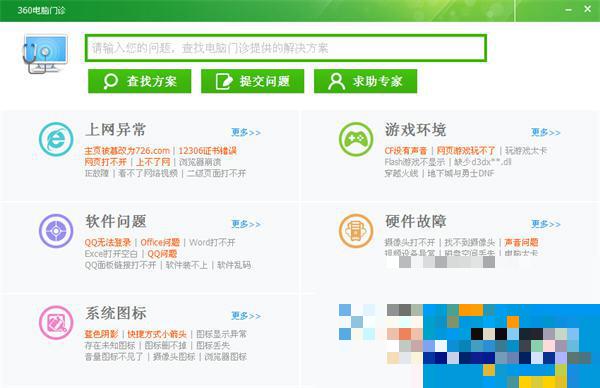Select 地下城与勇士DNF game link
Image resolution: width=600 pixels, height=388 pixels.
pyautogui.click(x=461, y=173)
